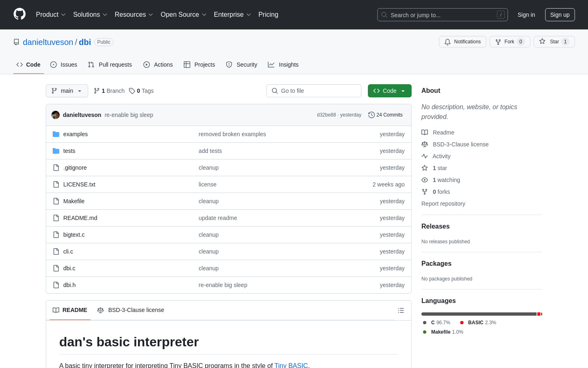Open the Insights tab
588x368 pixels.
tap(283, 65)
